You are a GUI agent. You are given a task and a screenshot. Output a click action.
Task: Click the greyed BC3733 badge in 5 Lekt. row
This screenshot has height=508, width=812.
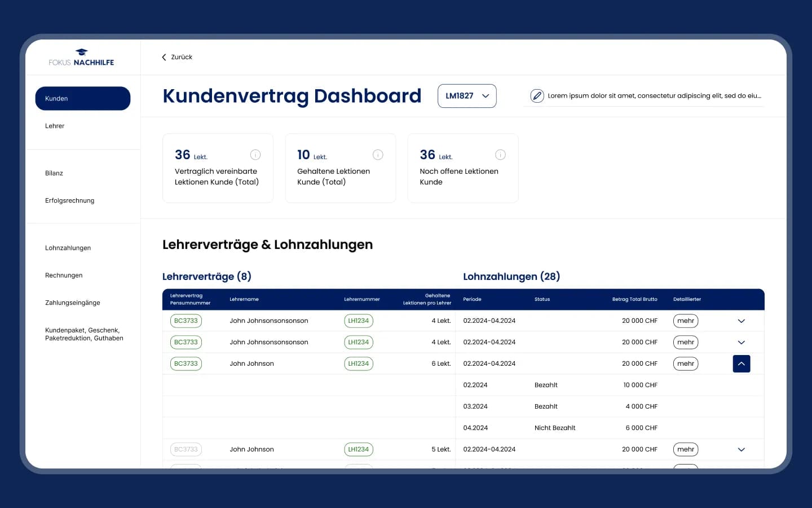tap(186, 450)
